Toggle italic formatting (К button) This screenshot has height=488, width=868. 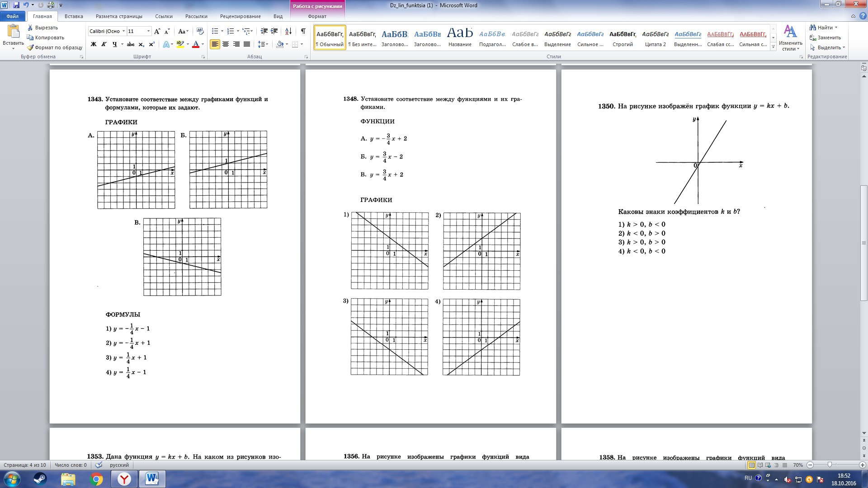pos(104,44)
